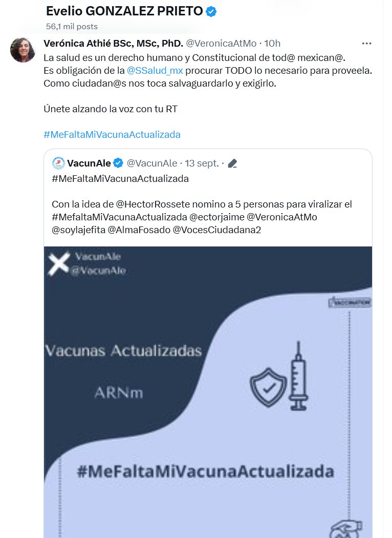The image size is (392, 538).
Task: Click the Verónica Athié BSc, MSc, PhD. name
Action: pos(114,44)
